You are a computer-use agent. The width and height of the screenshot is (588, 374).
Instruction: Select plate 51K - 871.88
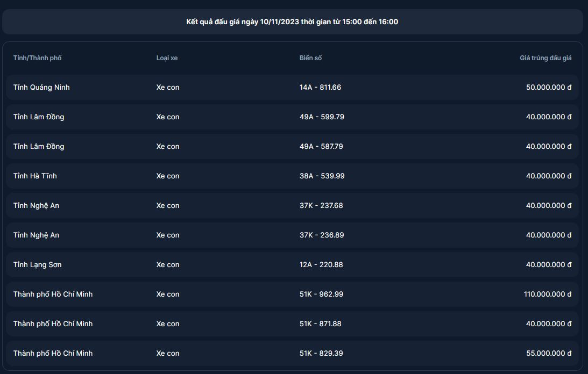pos(320,323)
